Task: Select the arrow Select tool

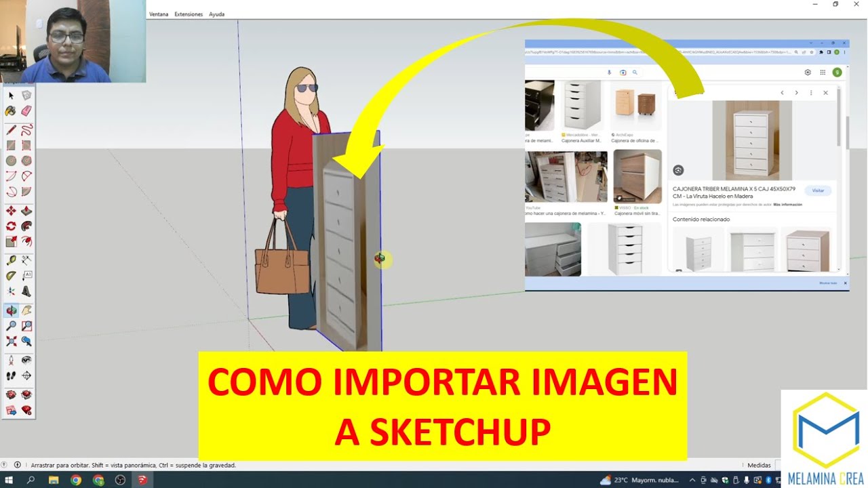Action: pos(11,96)
